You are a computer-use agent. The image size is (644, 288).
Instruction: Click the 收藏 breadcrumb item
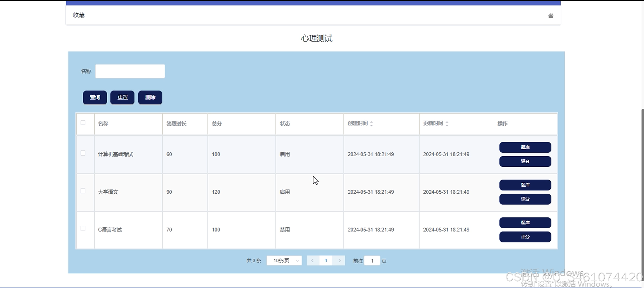pos(79,15)
